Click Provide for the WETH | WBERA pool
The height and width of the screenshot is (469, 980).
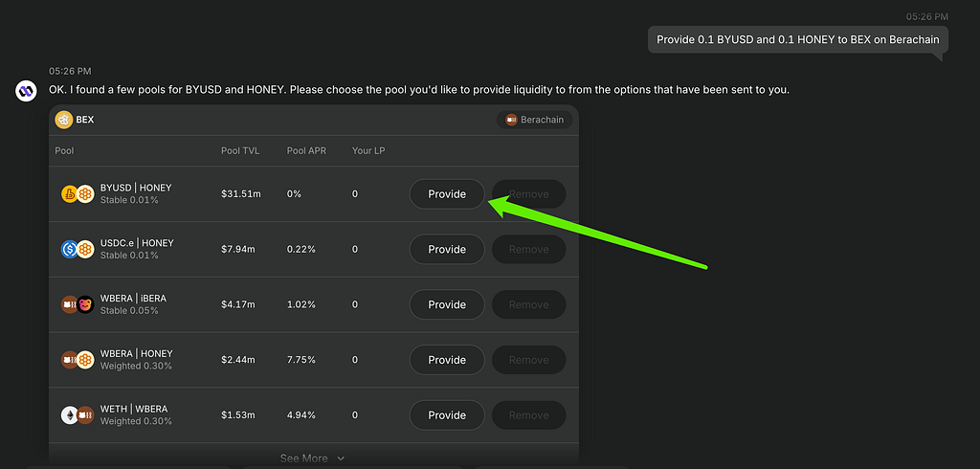447,415
